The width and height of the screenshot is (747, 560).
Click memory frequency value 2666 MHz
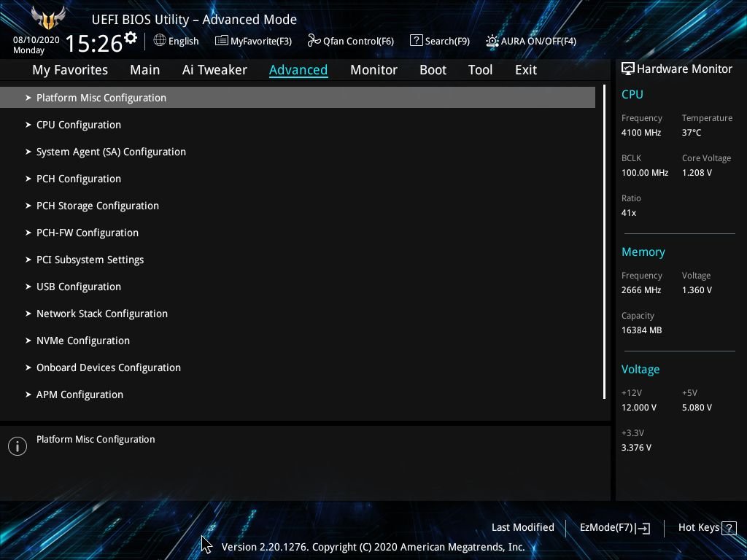[640, 290]
